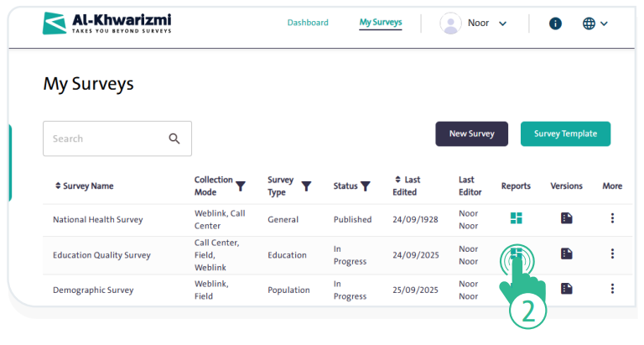Open the language globe dropdown
Screen dimensions: 644x345
pyautogui.click(x=595, y=24)
